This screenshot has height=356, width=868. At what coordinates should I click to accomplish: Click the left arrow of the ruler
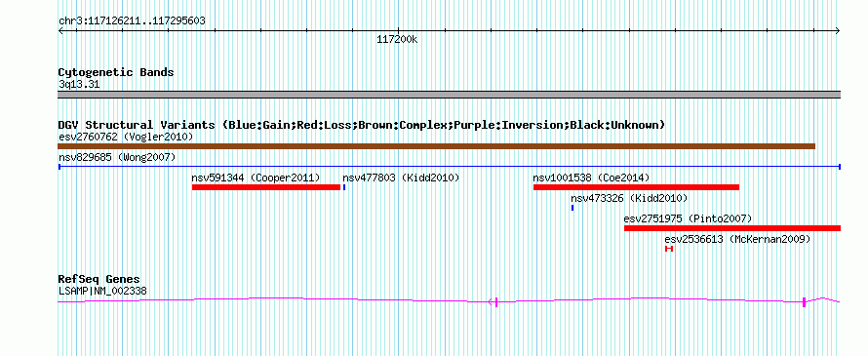[60, 30]
